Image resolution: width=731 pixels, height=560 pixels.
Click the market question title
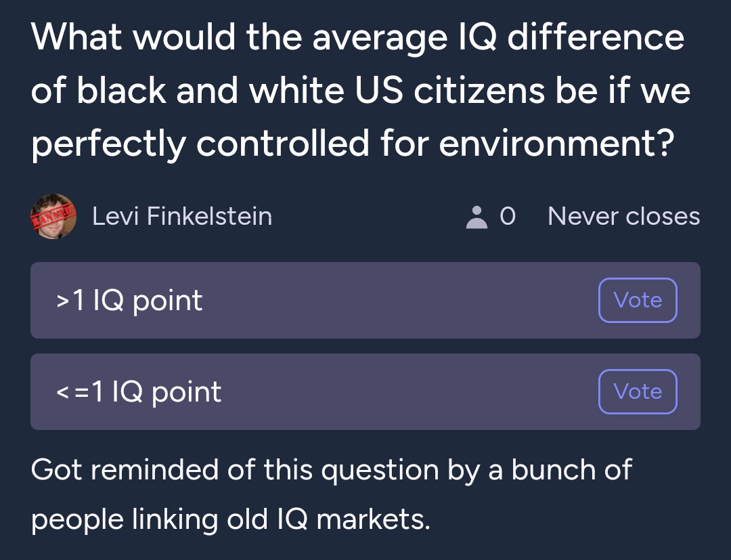[360, 91]
